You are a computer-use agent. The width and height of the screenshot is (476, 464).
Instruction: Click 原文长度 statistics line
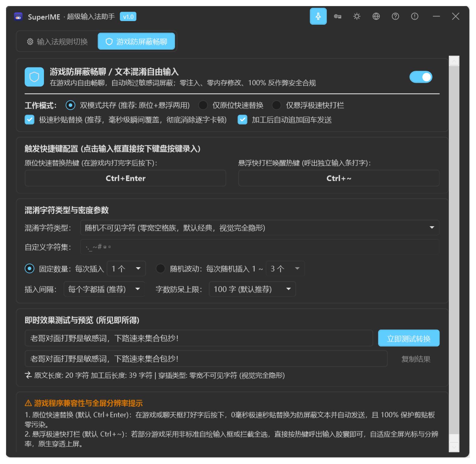tap(155, 375)
